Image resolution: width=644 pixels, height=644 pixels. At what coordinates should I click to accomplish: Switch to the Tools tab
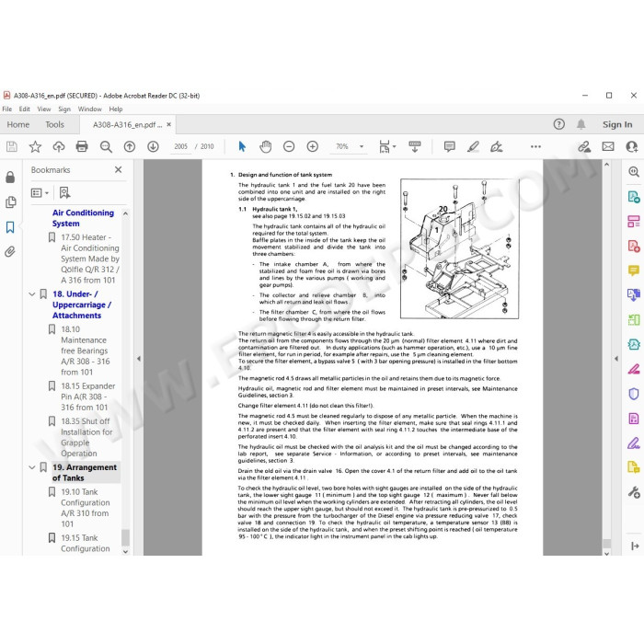[x=54, y=124]
